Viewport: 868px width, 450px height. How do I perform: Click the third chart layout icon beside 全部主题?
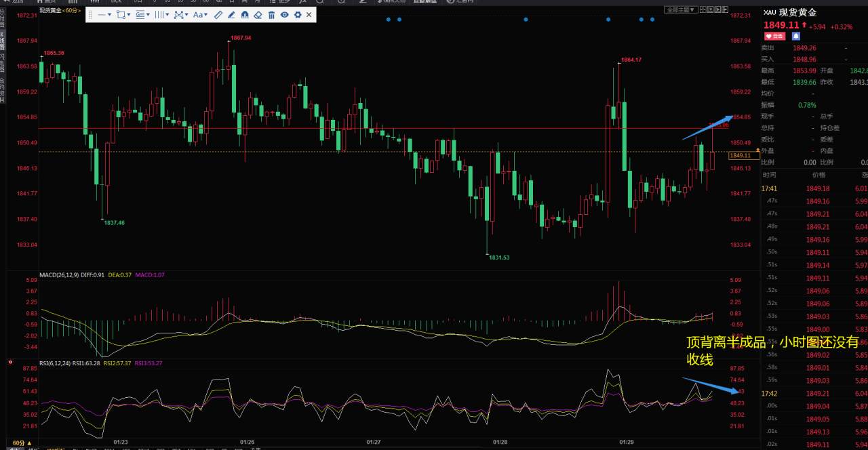point(717,9)
